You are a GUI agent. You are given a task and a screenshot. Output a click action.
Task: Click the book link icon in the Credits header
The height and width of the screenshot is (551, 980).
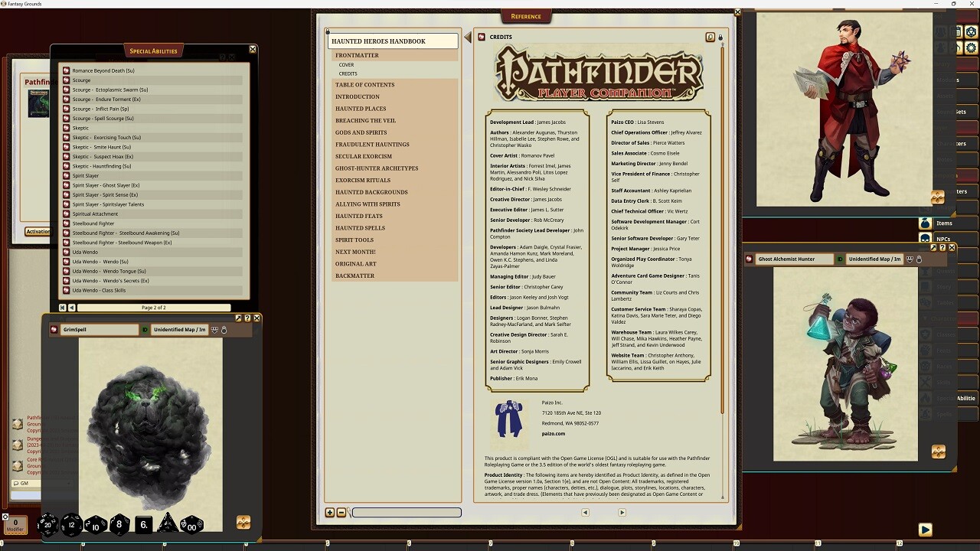point(710,37)
